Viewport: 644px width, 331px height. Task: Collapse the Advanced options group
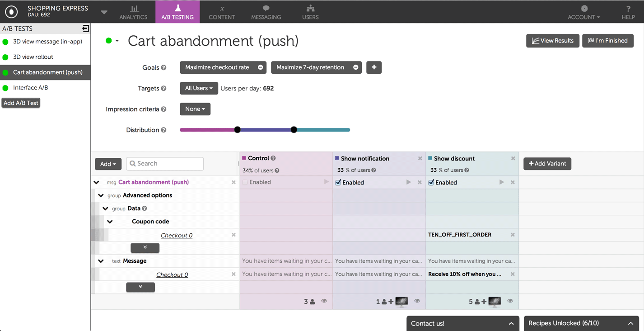click(101, 195)
